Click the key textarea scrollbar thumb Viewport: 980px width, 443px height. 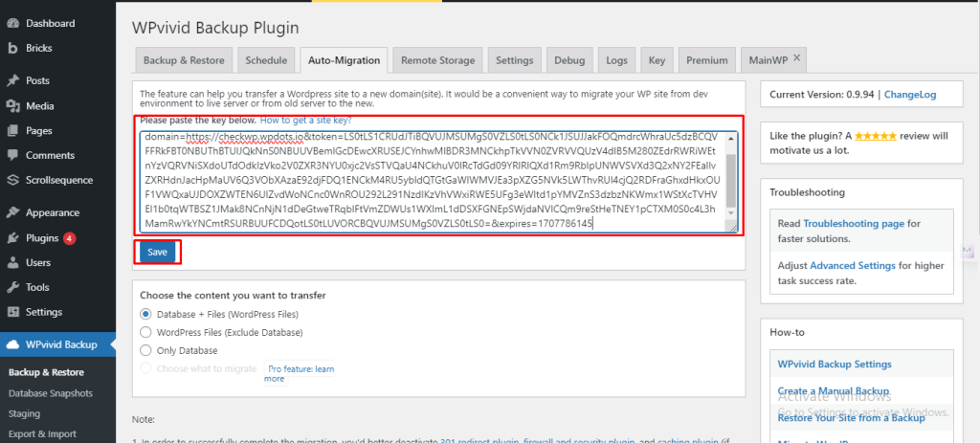point(730,181)
